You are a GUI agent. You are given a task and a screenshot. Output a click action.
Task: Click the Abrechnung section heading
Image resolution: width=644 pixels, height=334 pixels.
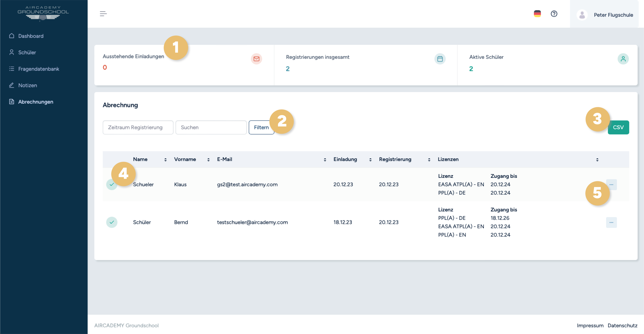(x=120, y=105)
